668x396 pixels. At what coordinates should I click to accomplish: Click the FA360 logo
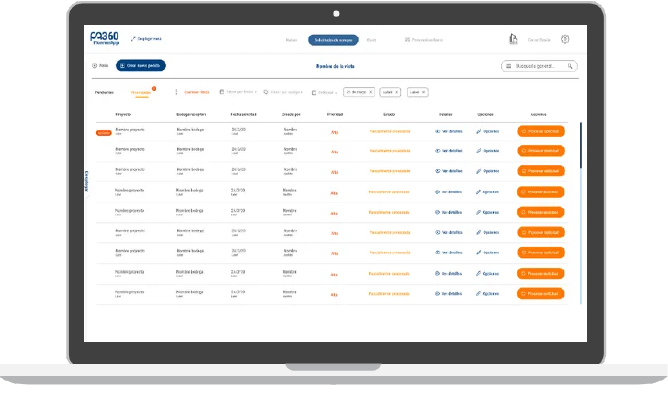click(x=104, y=38)
